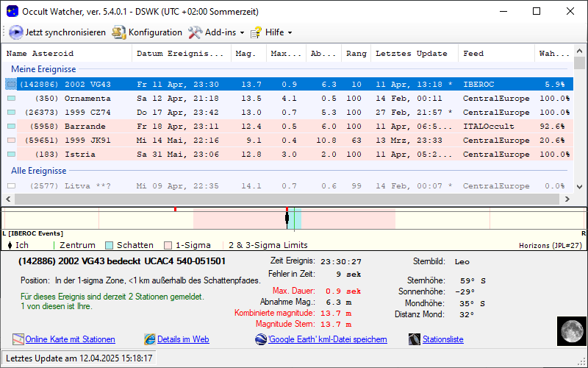Toggle marker box for Ornamenta event

pos(11,98)
